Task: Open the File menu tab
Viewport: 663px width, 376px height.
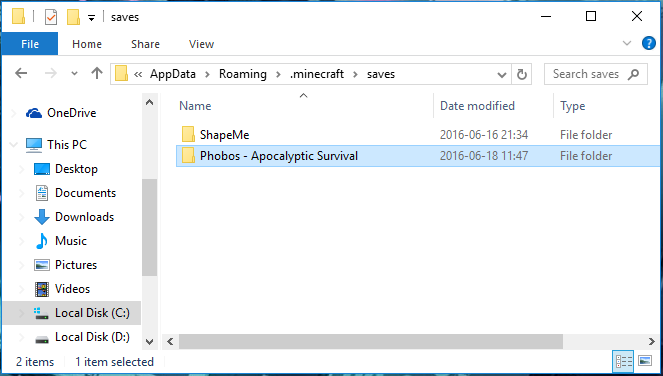Action: coord(30,44)
